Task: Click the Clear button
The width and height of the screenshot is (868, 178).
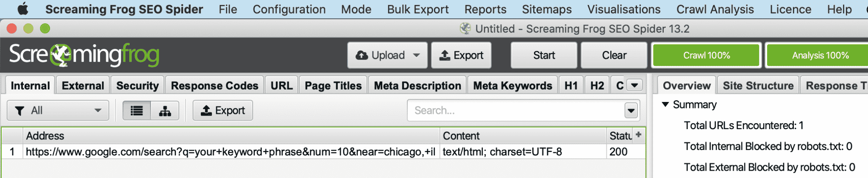Action: (614, 55)
